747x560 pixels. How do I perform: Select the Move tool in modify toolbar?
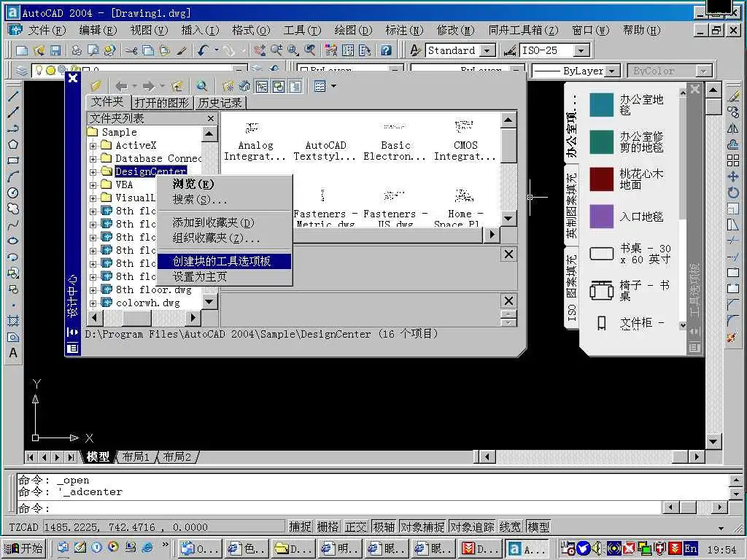[733, 176]
